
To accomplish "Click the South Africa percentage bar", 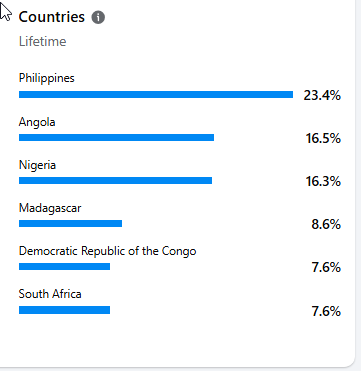I will coord(64,310).
